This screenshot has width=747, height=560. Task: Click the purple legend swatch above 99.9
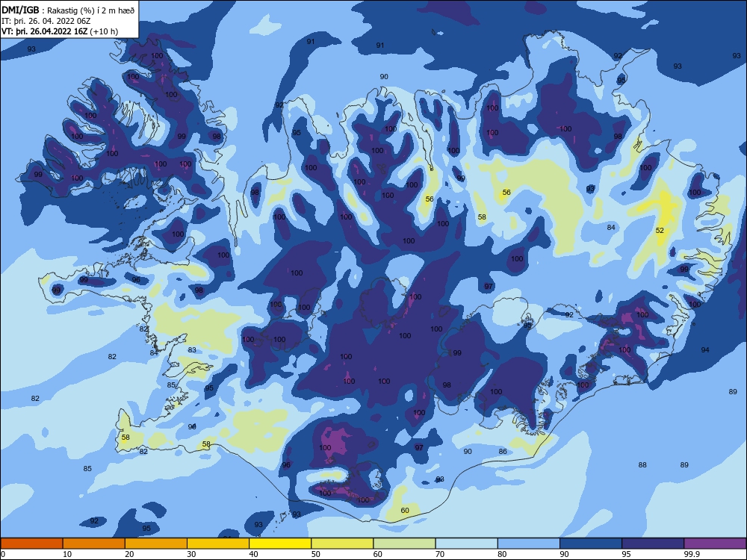(x=716, y=544)
